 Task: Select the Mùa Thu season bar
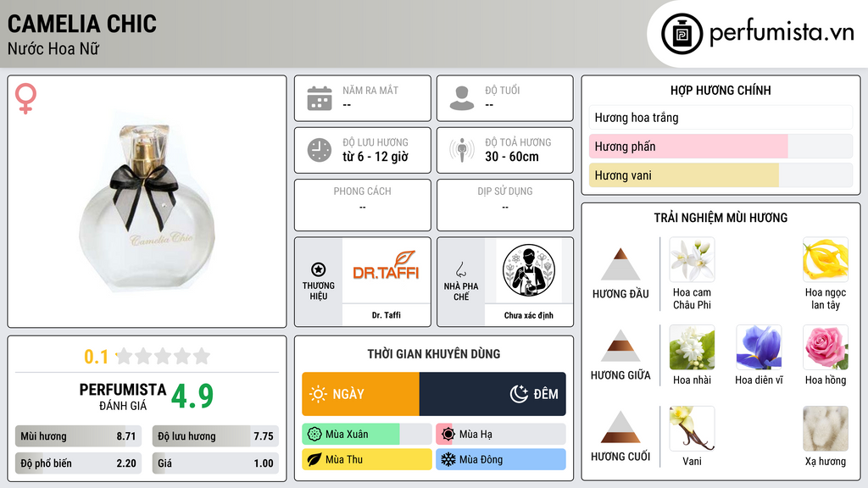pyautogui.click(x=366, y=459)
